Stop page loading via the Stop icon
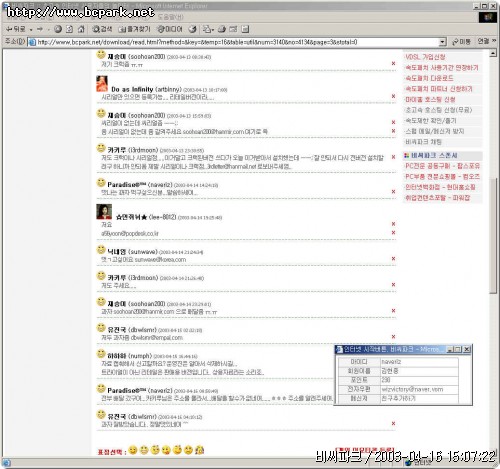This screenshot has height=469, width=500. pyautogui.click(x=58, y=29)
